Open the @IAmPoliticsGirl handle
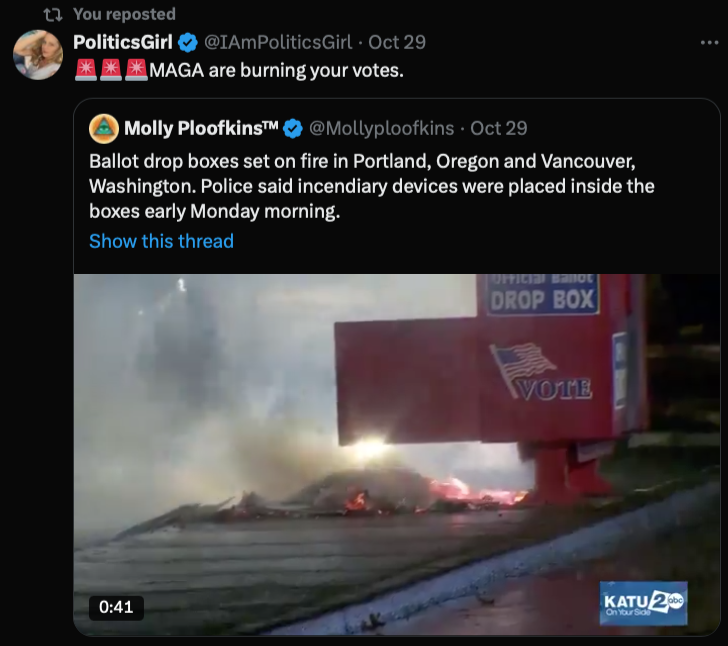 click(278, 42)
